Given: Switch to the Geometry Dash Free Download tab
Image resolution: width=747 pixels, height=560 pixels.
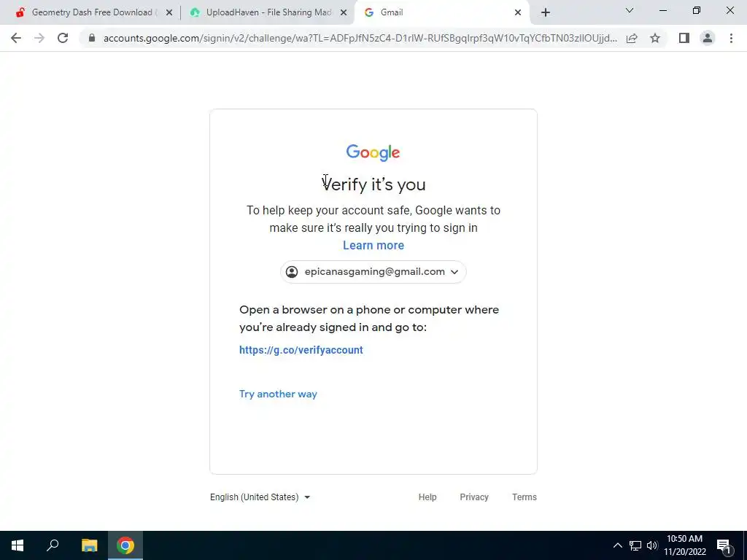Looking at the screenshot, I should [90, 12].
